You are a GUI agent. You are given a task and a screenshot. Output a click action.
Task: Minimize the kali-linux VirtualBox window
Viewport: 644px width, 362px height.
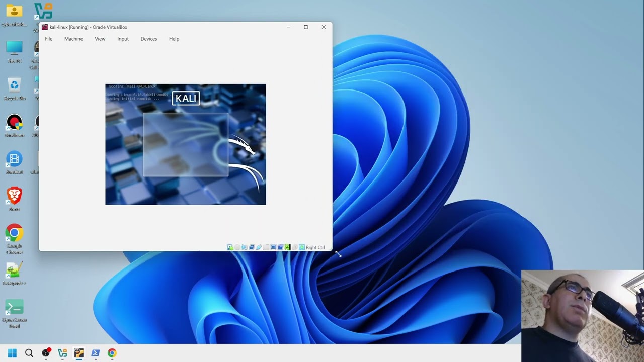coord(288,27)
